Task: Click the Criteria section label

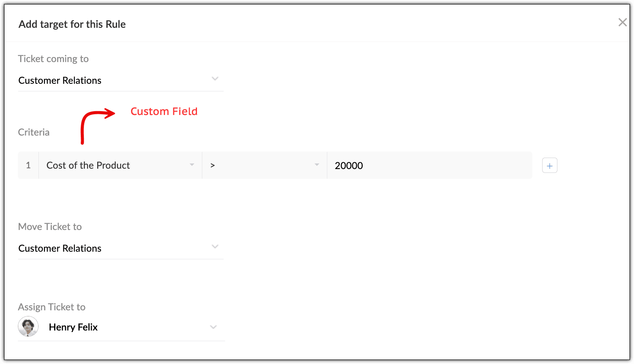Action: (34, 132)
